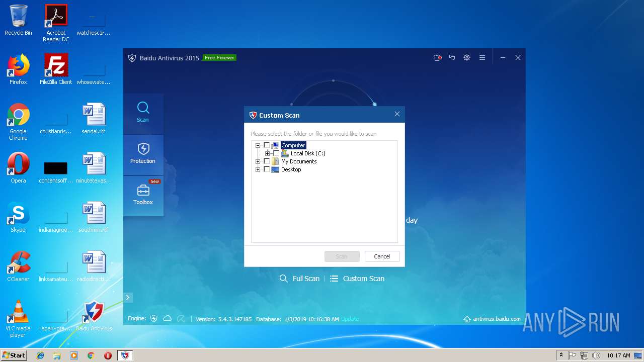Launch VLC media player shortcut

(18, 319)
